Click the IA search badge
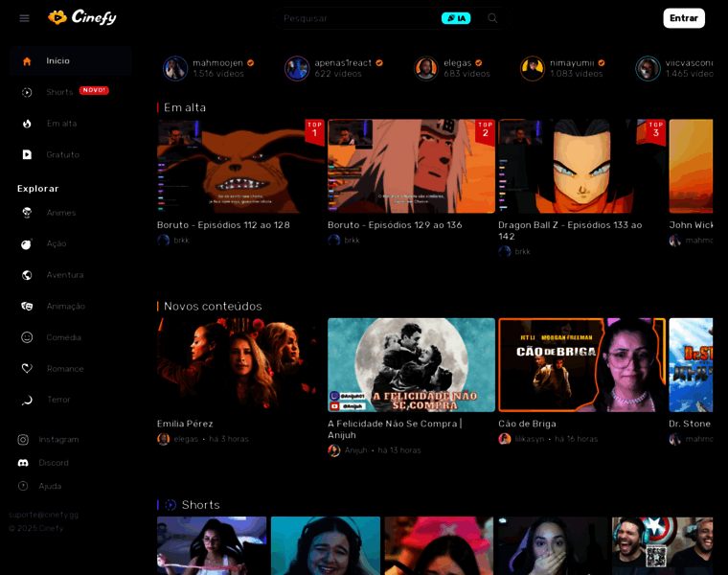Viewport: 728px width, 575px height. point(455,18)
